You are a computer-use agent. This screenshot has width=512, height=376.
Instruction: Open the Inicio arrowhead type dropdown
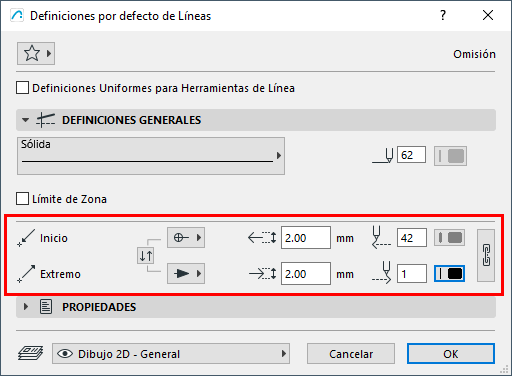186,238
